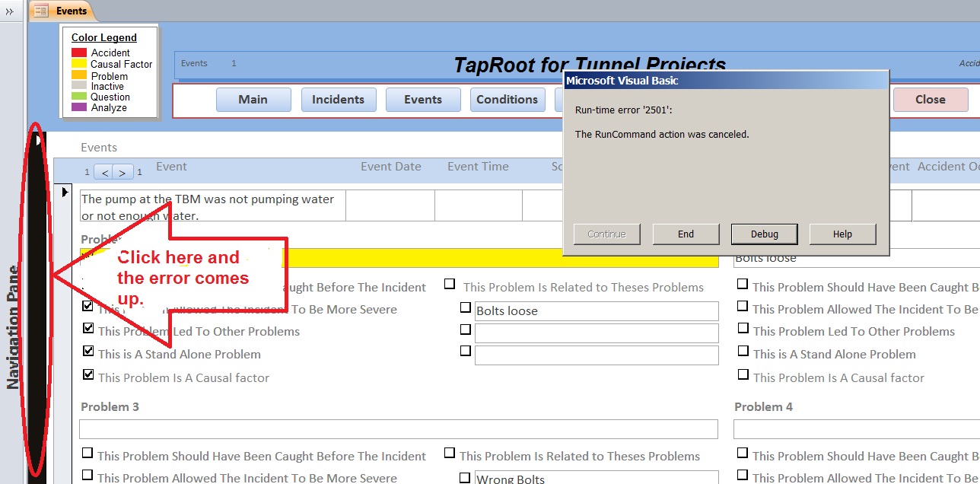980x484 pixels.
Task: Click the Problem 4 label
Action: pos(763,407)
